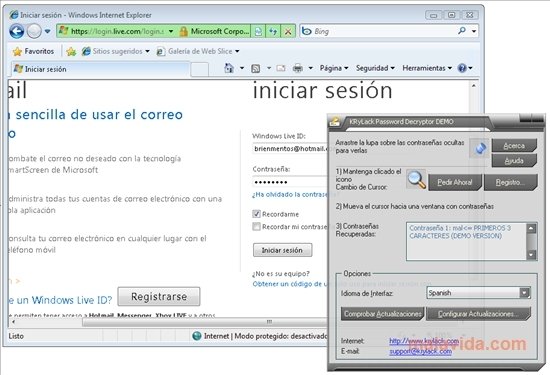Click the Sitios sugeridos IE icon
Screen dimensions: 550x375
click(86, 52)
